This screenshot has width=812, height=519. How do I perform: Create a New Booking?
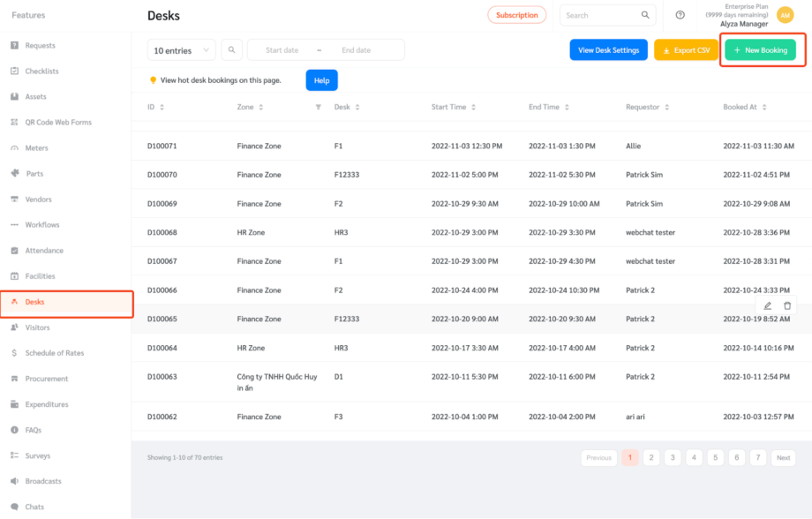click(761, 50)
